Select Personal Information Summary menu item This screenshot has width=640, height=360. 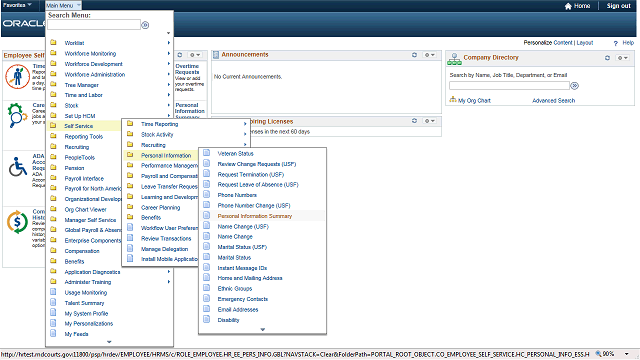coord(255,216)
